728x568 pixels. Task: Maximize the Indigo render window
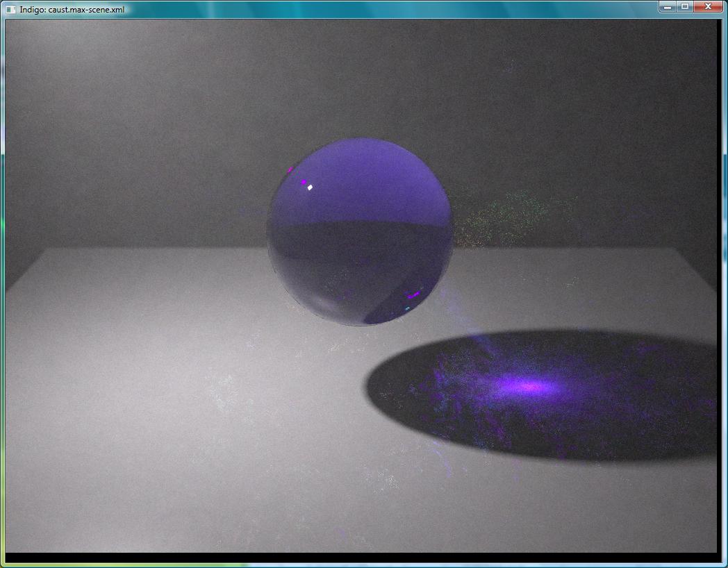point(685,6)
